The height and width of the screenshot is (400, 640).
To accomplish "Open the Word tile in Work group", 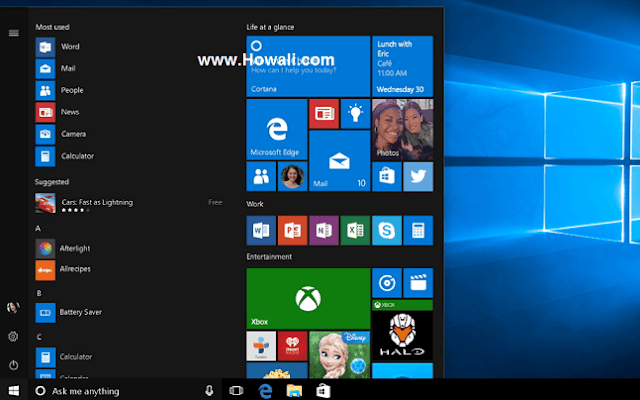I will 261,231.
